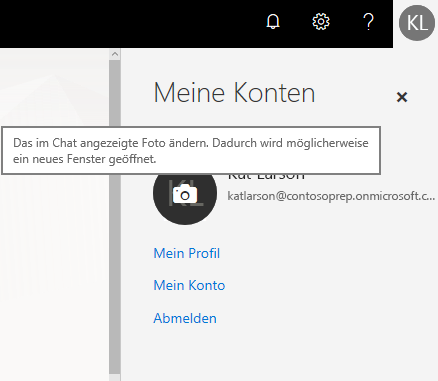Click the katlarson email address text
The height and width of the screenshot is (381, 438).
coord(331,196)
